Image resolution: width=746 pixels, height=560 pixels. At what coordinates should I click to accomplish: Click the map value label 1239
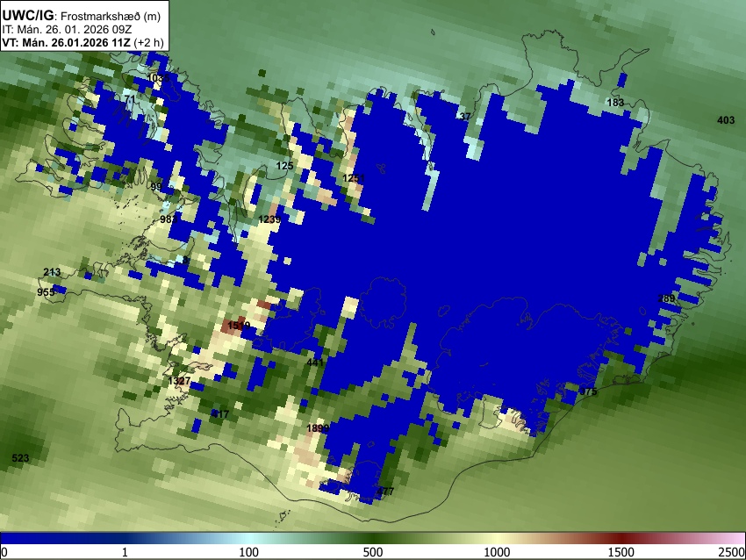coord(269,219)
